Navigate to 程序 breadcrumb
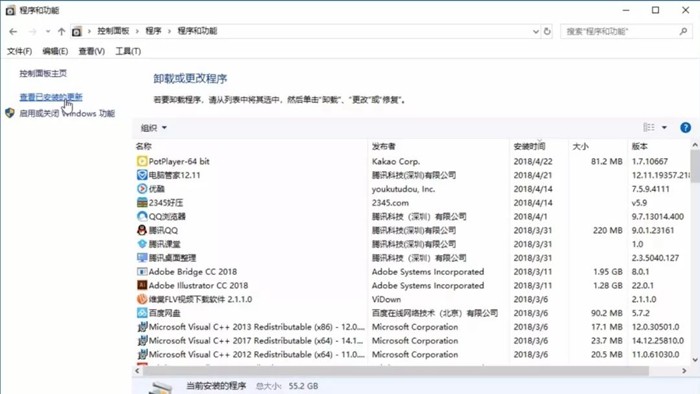This screenshot has height=394, width=700. tap(153, 31)
